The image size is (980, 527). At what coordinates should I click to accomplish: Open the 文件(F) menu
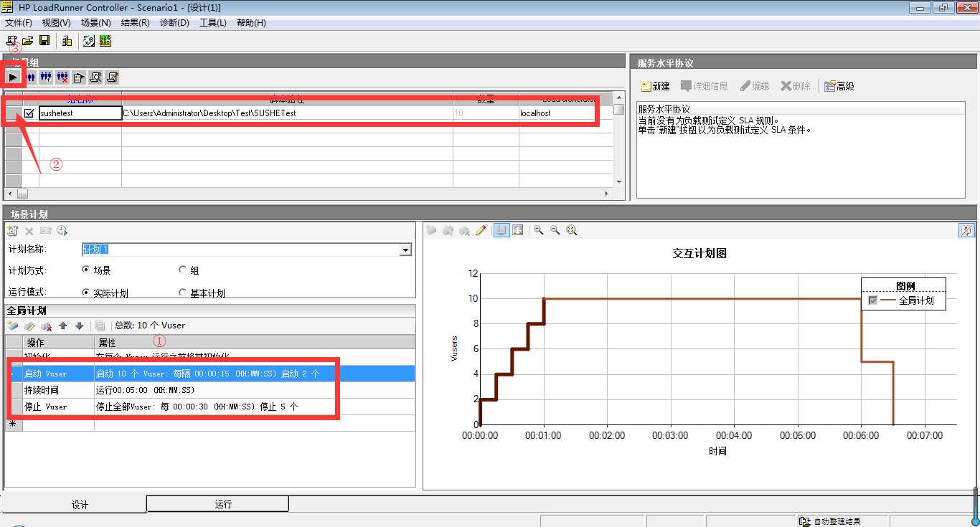tap(19, 23)
